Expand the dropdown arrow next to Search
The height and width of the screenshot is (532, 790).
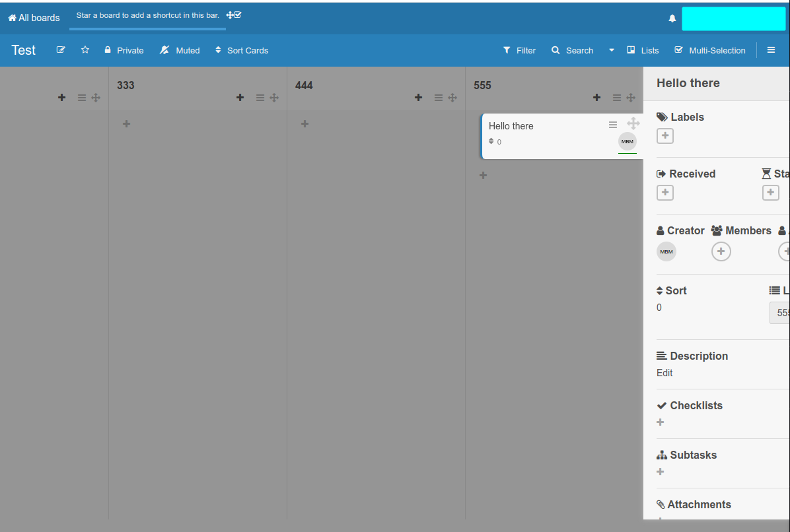pyautogui.click(x=612, y=50)
